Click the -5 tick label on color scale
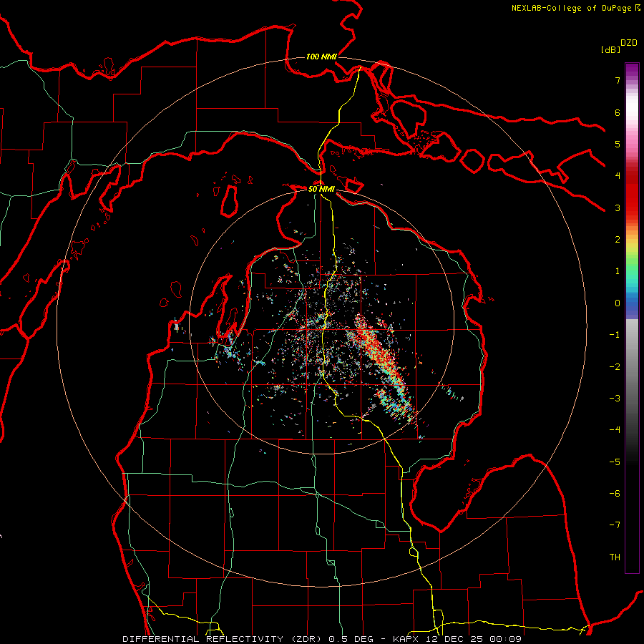The height and width of the screenshot is (644, 644). 615,462
